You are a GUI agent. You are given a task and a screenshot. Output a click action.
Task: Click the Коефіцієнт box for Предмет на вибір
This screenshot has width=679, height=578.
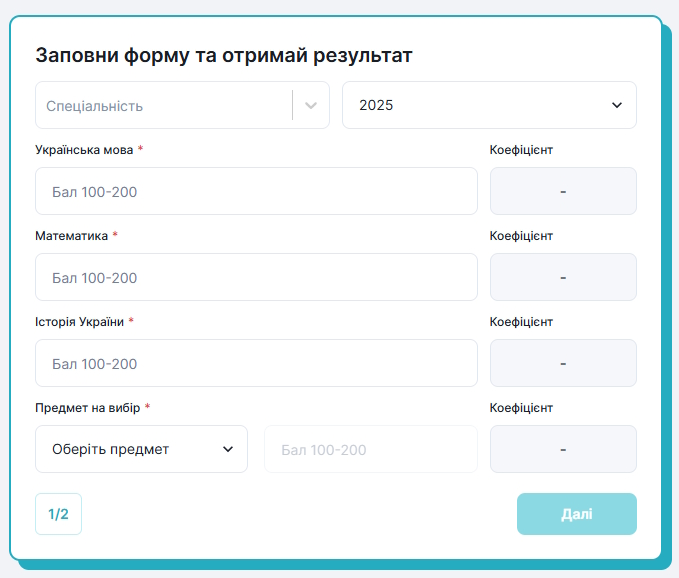point(563,449)
